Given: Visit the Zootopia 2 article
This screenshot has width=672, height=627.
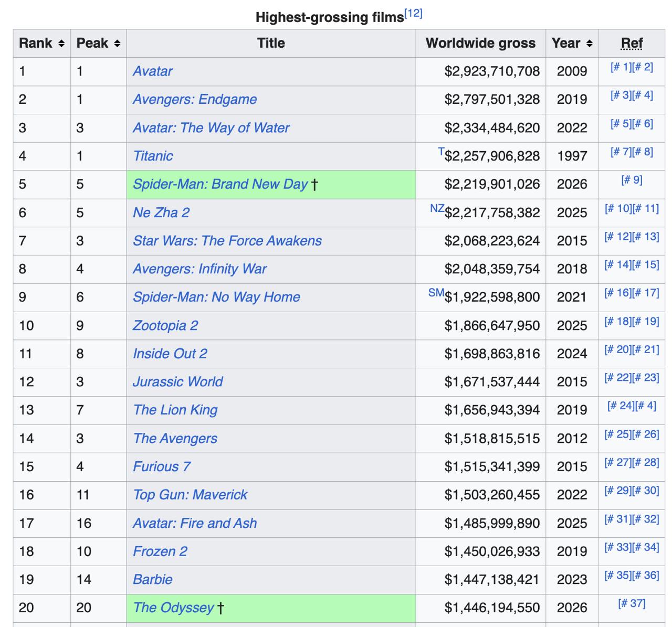Looking at the screenshot, I should point(165,326).
